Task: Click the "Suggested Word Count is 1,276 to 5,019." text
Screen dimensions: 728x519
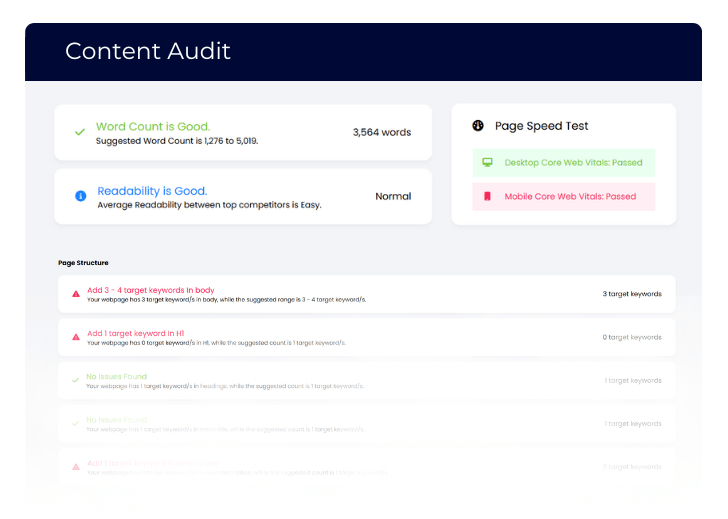Action: [x=177, y=141]
